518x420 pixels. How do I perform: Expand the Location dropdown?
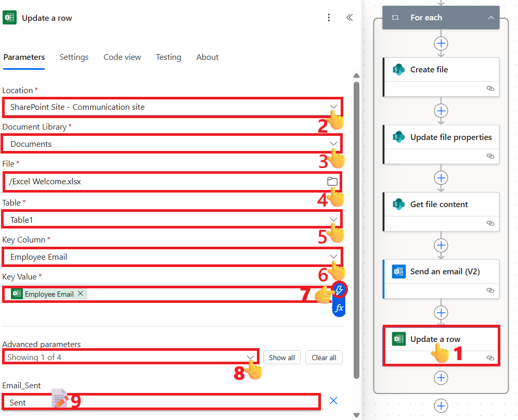point(333,107)
